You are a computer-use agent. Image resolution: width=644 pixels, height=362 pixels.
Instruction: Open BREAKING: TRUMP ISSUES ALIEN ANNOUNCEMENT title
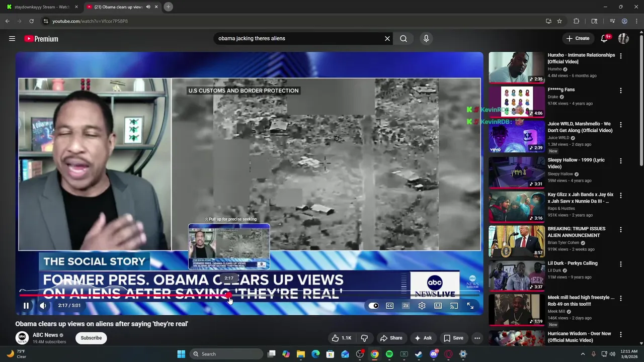click(x=577, y=232)
